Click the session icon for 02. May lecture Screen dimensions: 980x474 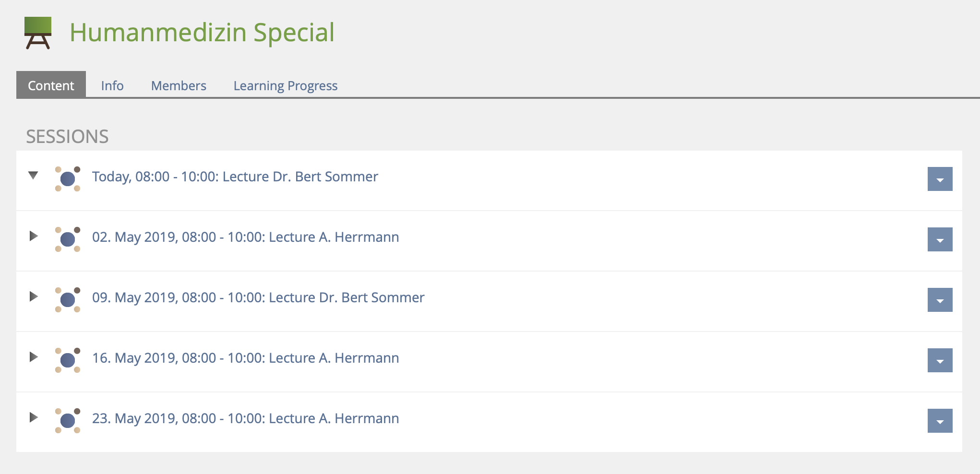coord(68,239)
